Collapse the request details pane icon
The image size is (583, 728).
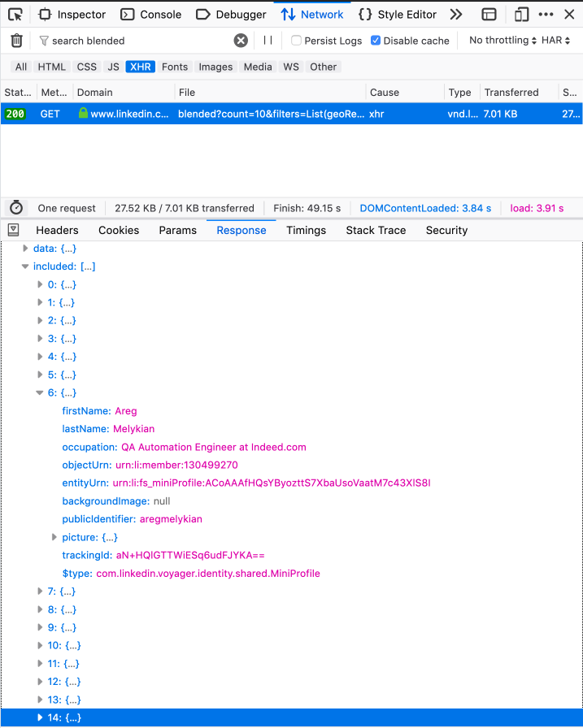pyautogui.click(x=14, y=229)
